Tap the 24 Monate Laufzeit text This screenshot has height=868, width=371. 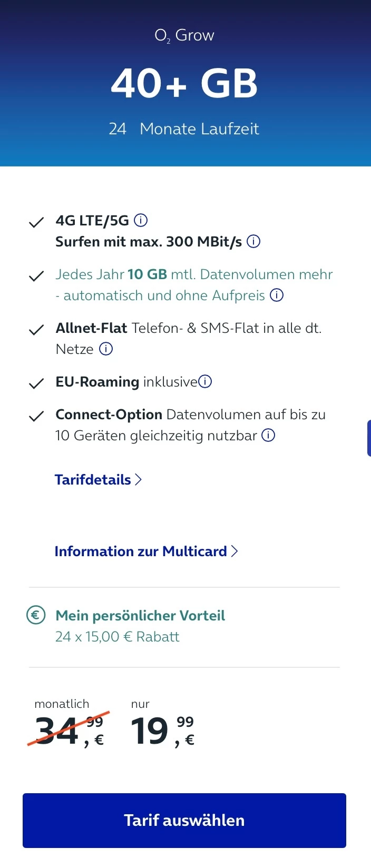point(184,129)
